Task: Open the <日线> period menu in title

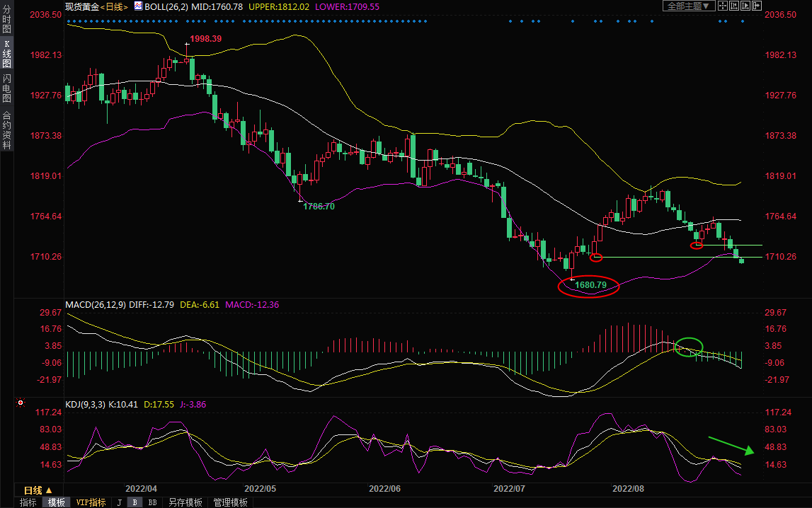Action: click(x=114, y=6)
